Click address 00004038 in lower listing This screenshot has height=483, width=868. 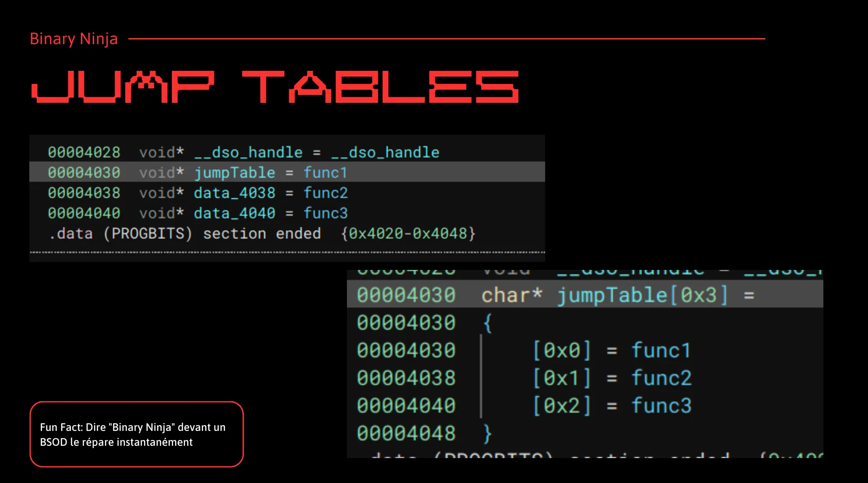[406, 378]
